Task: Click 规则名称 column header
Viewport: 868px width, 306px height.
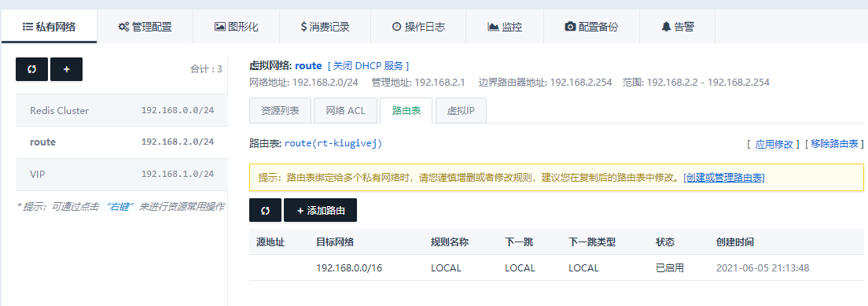Action: (450, 242)
